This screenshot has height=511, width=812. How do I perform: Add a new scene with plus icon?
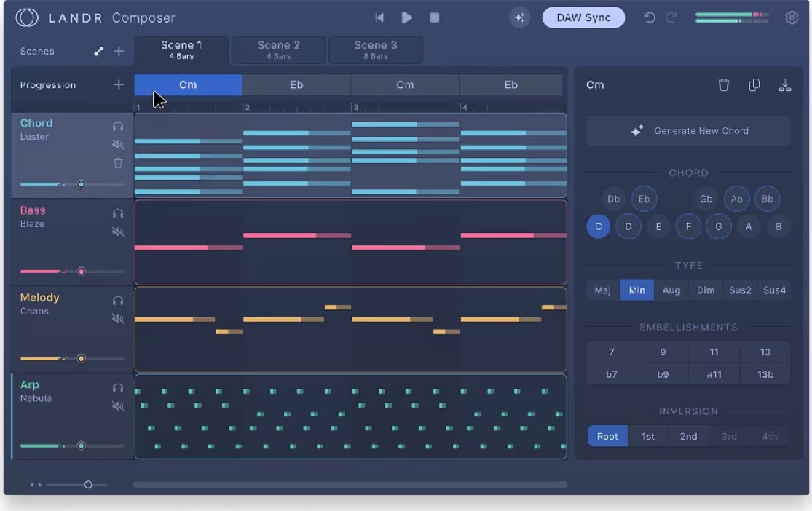pyautogui.click(x=119, y=51)
